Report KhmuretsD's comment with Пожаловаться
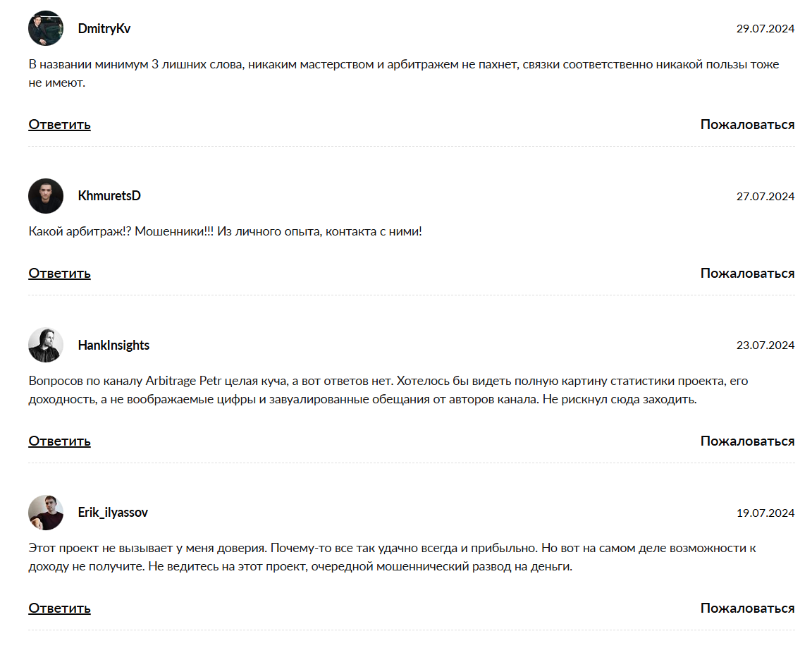Image resolution: width=812 pixels, height=648 pixels. tap(747, 274)
